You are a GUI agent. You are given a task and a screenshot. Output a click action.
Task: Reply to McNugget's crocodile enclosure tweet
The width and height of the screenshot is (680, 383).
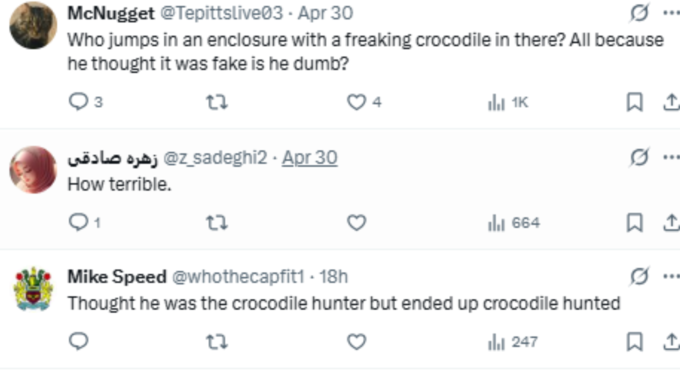tap(85, 102)
